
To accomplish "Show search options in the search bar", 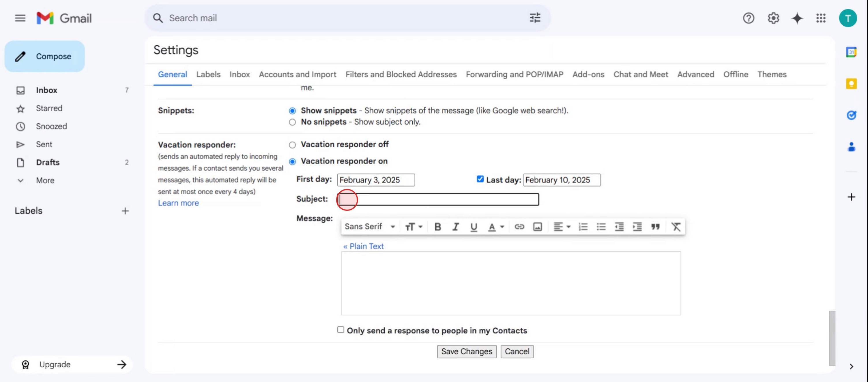I will pos(535,18).
